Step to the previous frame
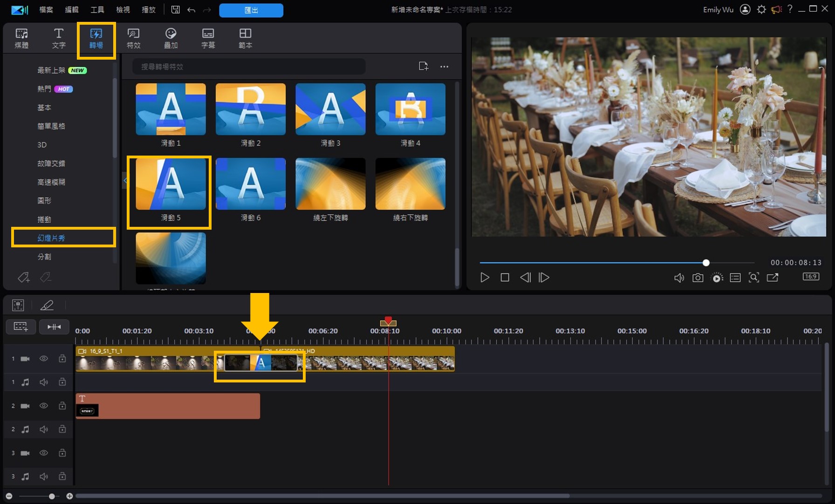This screenshot has height=504, width=835. click(x=525, y=278)
